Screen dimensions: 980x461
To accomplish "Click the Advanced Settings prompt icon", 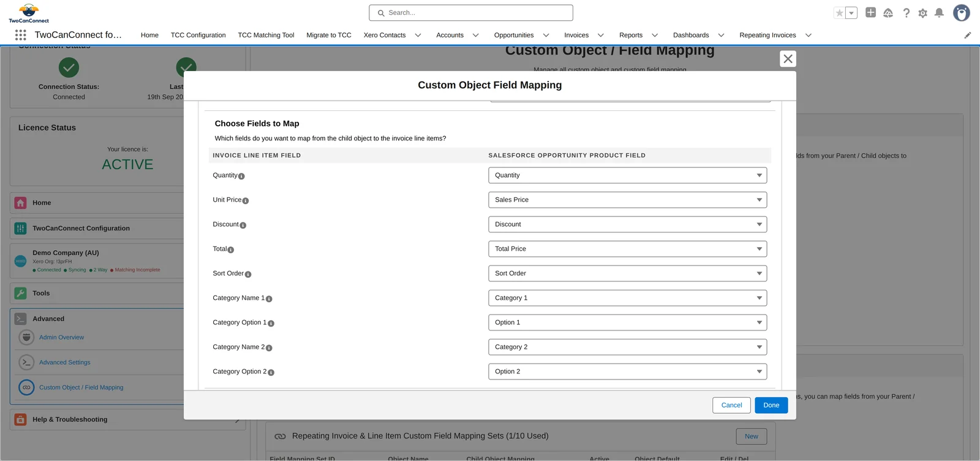I will [x=26, y=362].
